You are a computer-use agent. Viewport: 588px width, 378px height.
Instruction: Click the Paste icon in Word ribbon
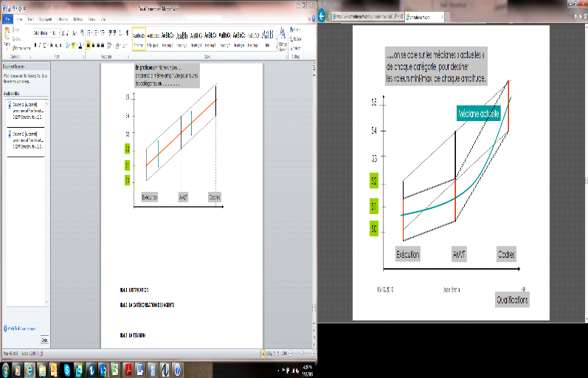click(x=7, y=34)
